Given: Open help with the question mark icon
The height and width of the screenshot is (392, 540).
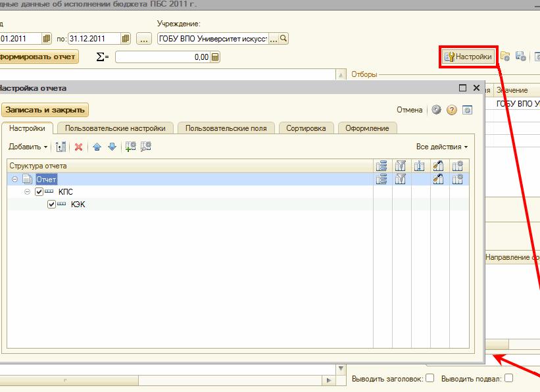Looking at the screenshot, I should (451, 110).
